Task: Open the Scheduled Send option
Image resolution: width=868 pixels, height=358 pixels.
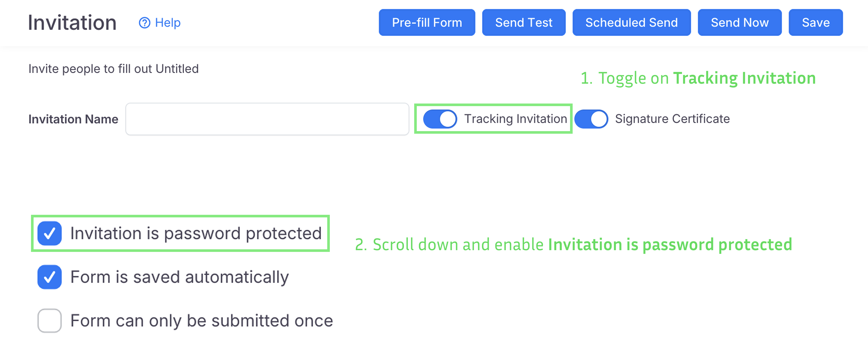Action: tap(631, 23)
